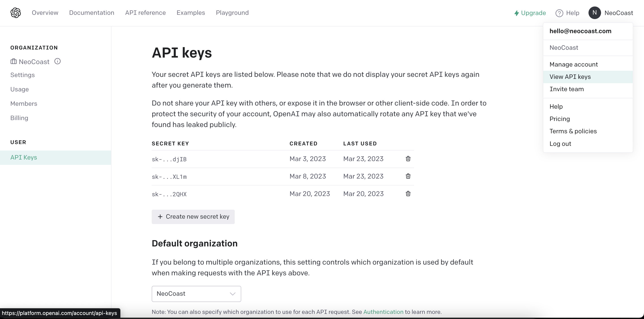Click the info icon next to NeoCoast
Viewport: 644px width, 319px height.
58,61
